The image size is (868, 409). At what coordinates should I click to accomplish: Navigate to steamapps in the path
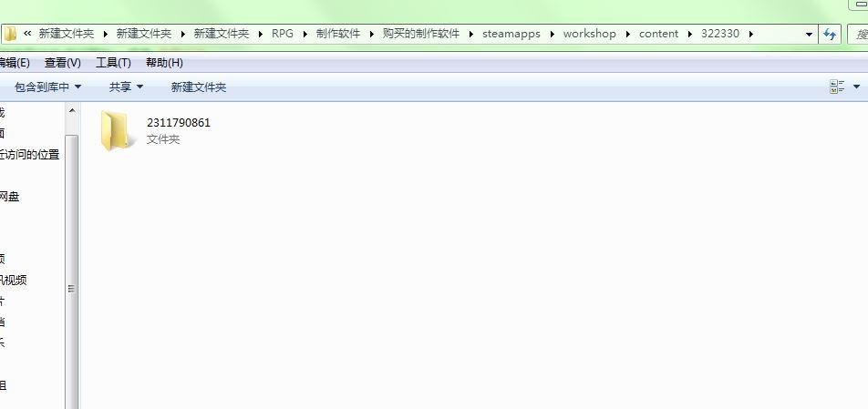click(x=511, y=33)
